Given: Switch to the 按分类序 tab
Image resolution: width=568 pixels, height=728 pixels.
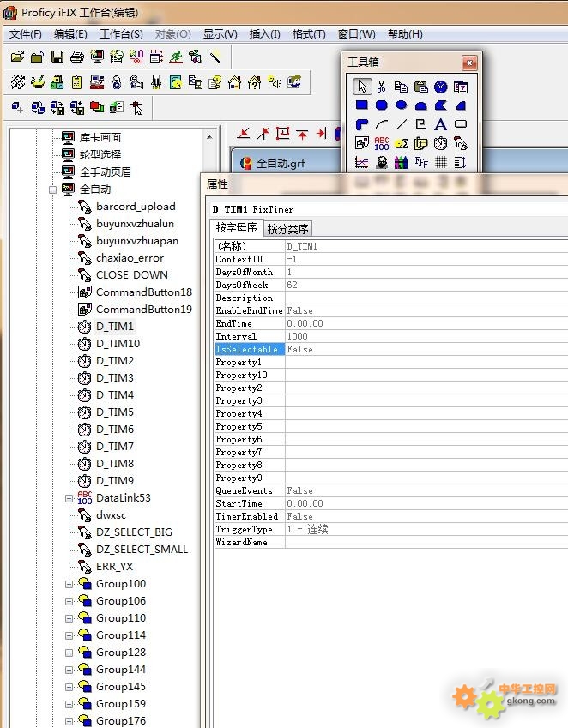Looking at the screenshot, I should click(287, 228).
